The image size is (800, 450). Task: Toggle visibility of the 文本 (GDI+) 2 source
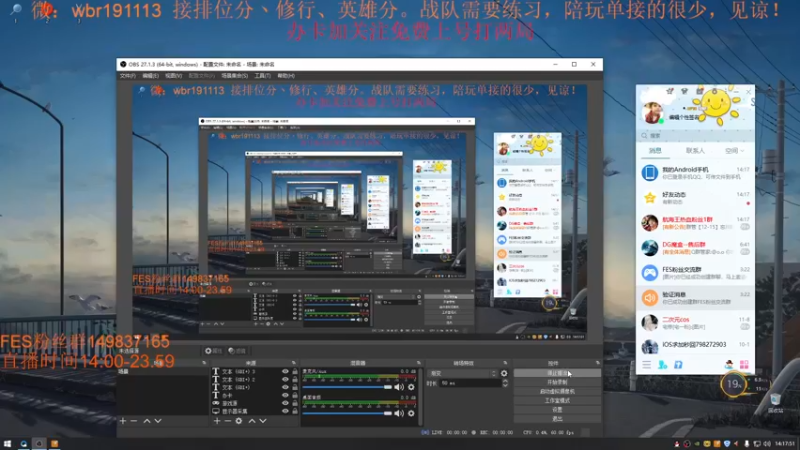click(285, 379)
